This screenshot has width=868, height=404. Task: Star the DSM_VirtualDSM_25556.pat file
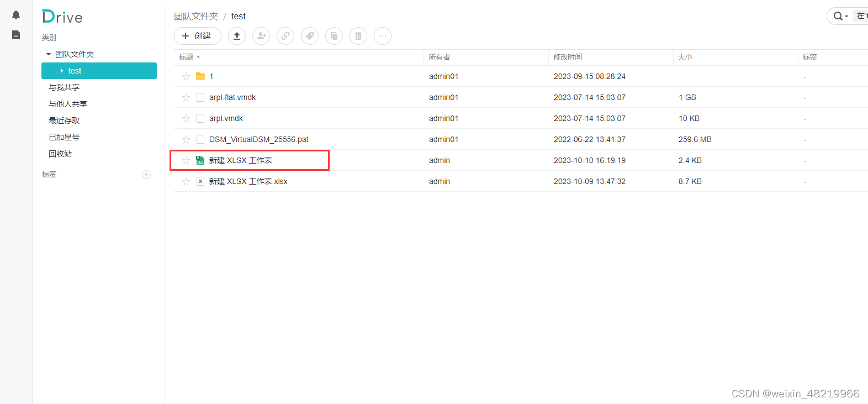[x=186, y=139]
